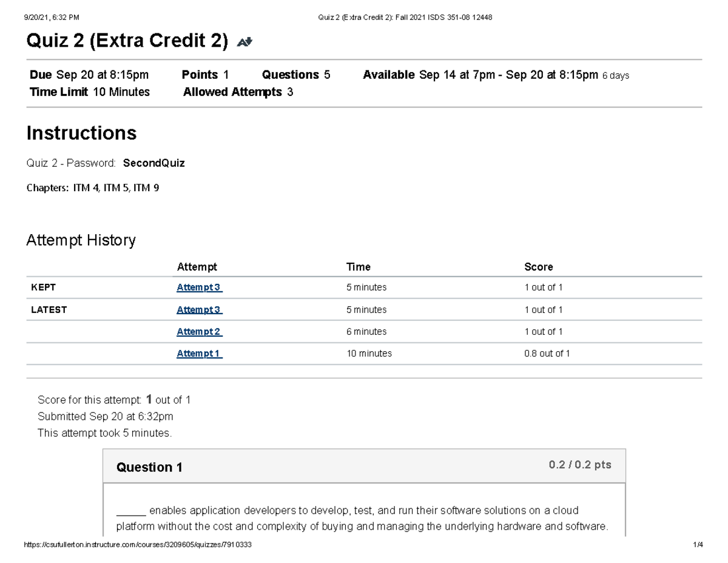Image resolution: width=728 pixels, height=563 pixels.
Task: Click the Instructions heading
Action: pos(81,133)
